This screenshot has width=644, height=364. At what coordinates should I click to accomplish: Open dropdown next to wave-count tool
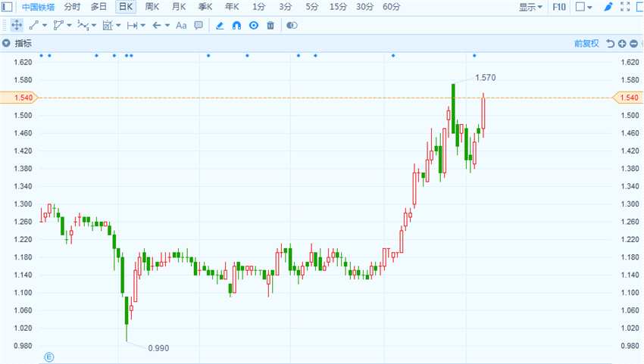point(94,26)
